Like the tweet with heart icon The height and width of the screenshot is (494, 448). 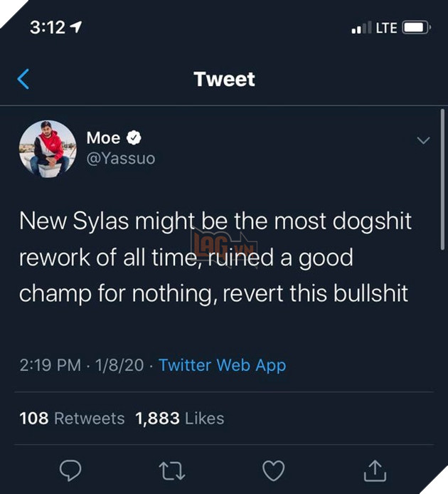click(273, 470)
